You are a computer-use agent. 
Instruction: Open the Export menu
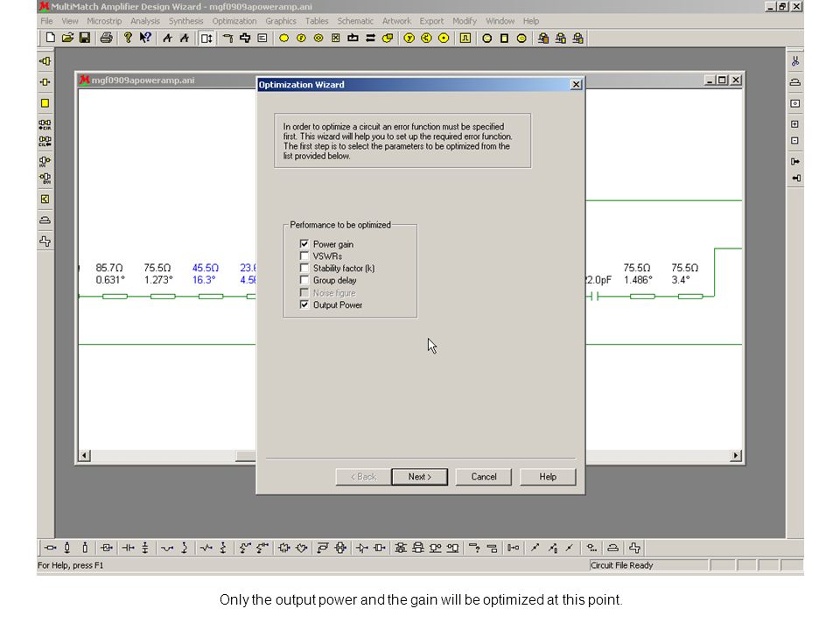pos(431,21)
